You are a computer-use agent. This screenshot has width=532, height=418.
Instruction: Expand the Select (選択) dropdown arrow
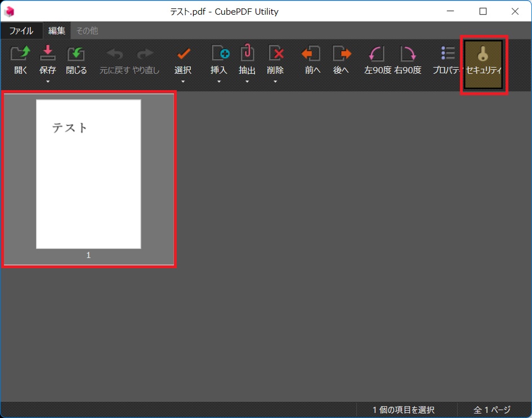pos(183,82)
